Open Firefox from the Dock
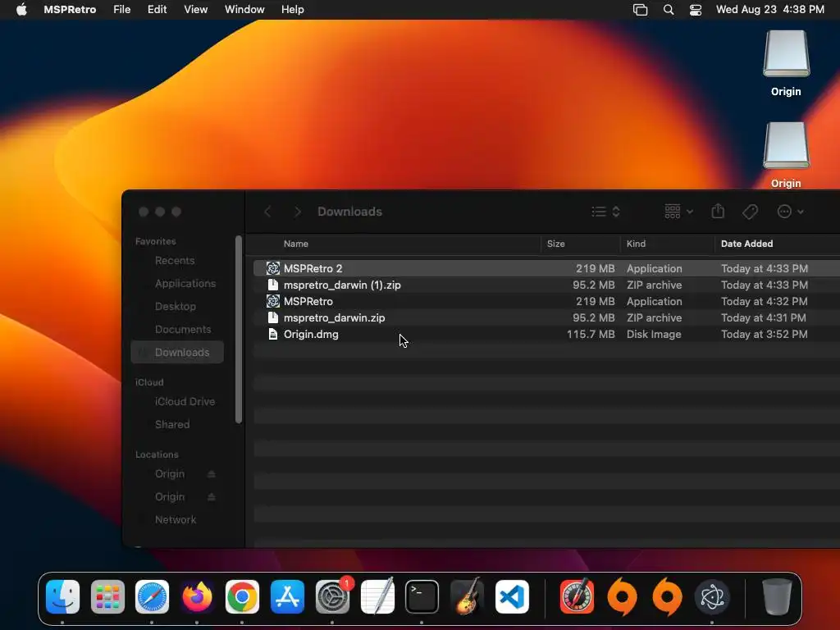840x630 pixels. coord(197,596)
